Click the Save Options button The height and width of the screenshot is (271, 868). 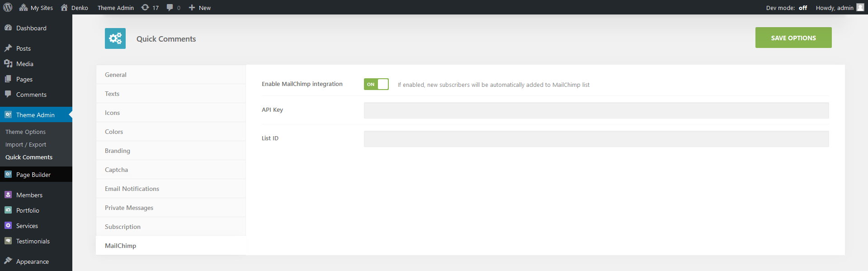pyautogui.click(x=793, y=38)
